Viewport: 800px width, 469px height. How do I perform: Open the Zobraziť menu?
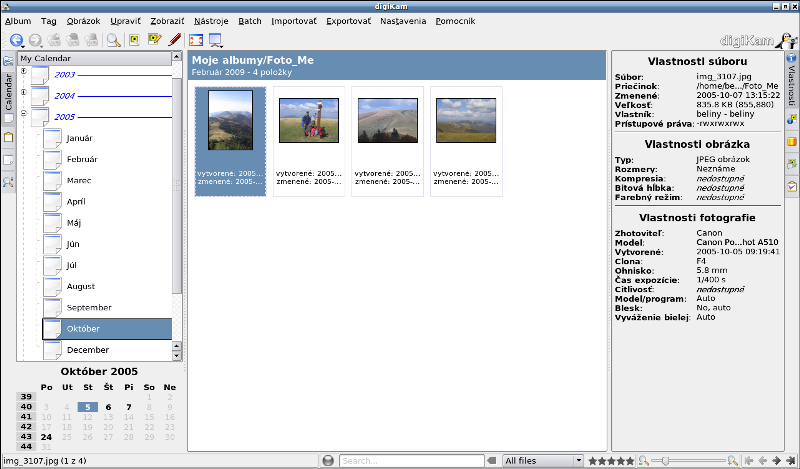pos(167,21)
